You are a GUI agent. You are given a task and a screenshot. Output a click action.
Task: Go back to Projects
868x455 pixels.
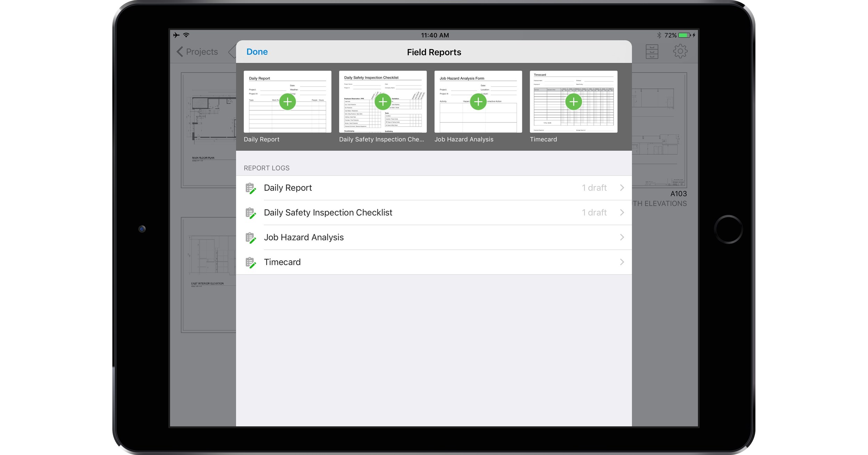[x=196, y=52]
